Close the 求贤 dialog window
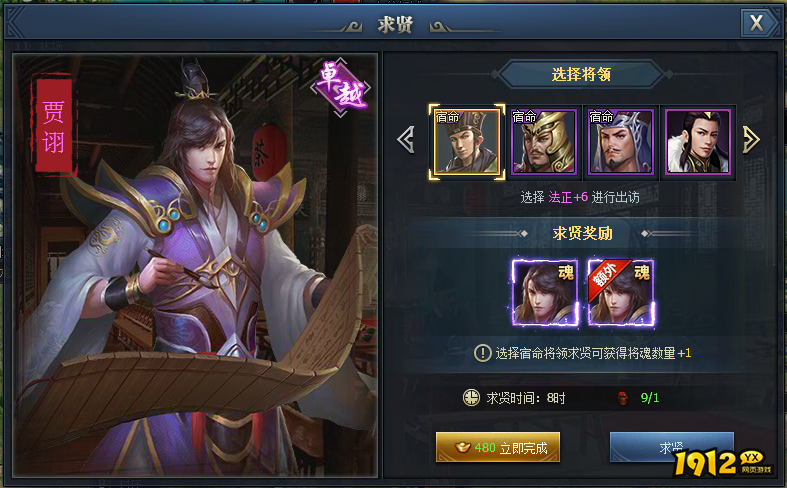Image resolution: width=787 pixels, height=488 pixels. [756, 23]
